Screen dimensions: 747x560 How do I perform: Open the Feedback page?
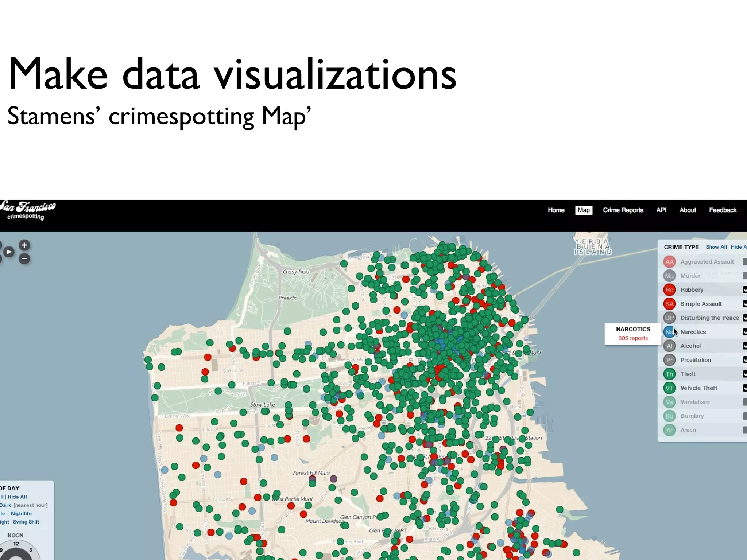(723, 210)
